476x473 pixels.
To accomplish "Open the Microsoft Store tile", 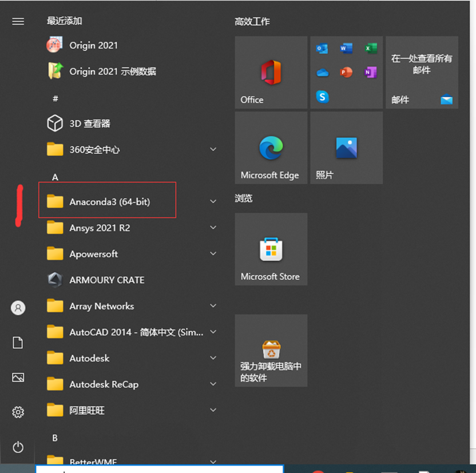I will (x=271, y=249).
